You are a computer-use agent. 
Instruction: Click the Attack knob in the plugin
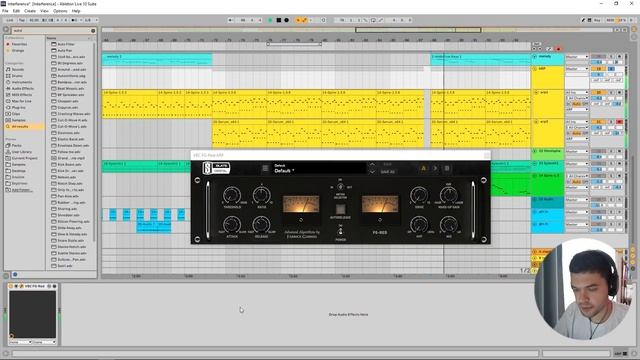click(232, 224)
